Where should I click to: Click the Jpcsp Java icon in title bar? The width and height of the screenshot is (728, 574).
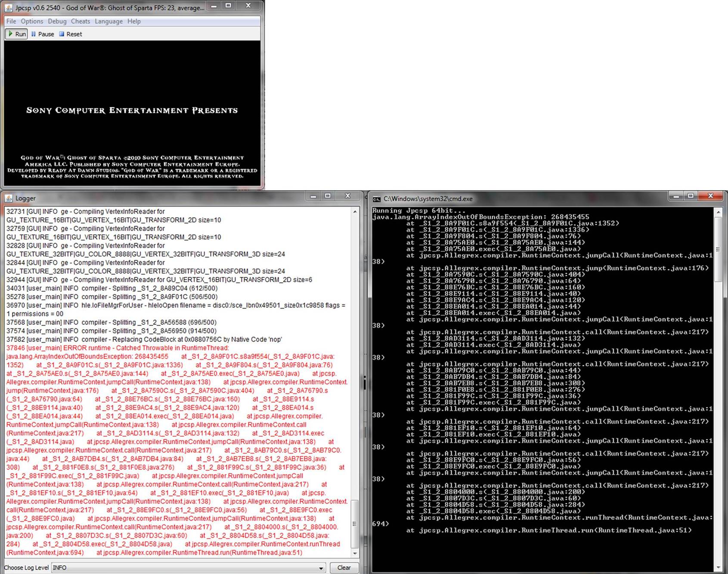click(x=8, y=8)
